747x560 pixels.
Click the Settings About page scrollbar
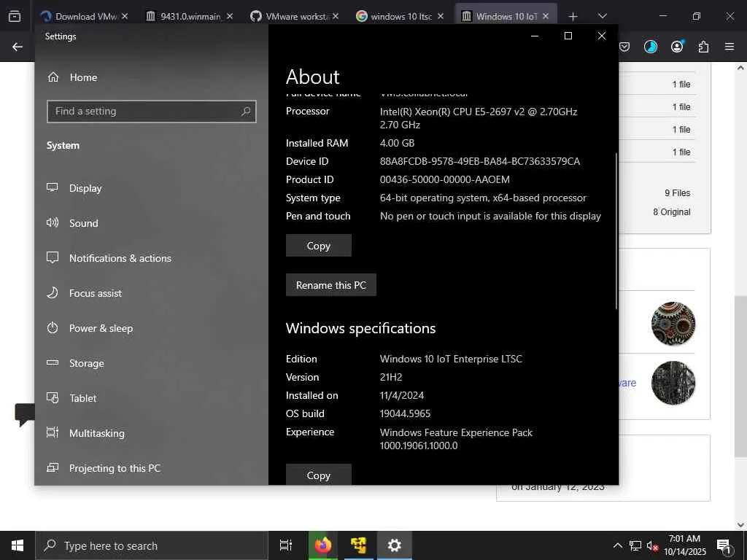point(616,231)
